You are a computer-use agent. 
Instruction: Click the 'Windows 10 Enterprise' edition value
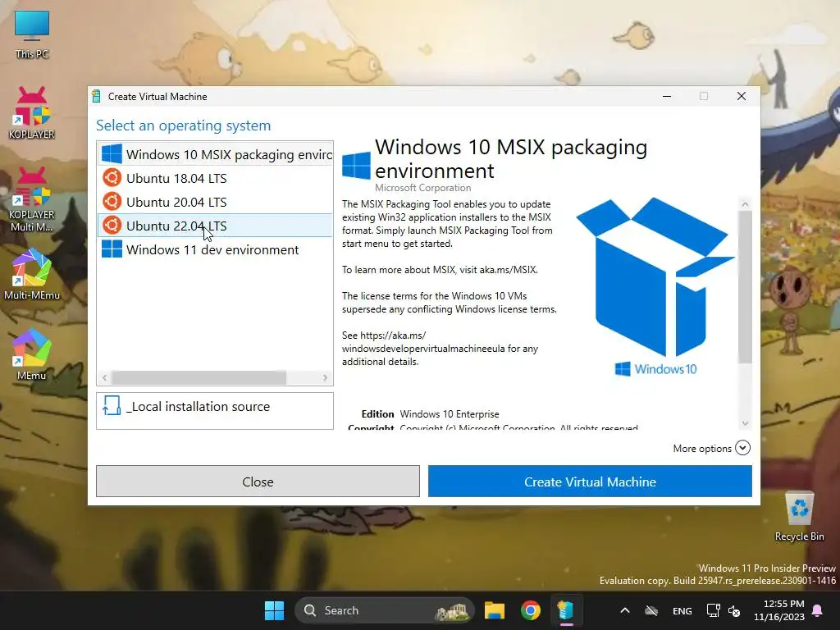[x=450, y=414]
